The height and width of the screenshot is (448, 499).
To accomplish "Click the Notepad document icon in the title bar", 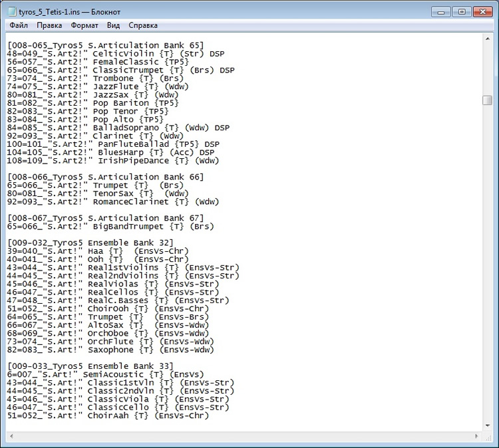I will (x=12, y=12).
